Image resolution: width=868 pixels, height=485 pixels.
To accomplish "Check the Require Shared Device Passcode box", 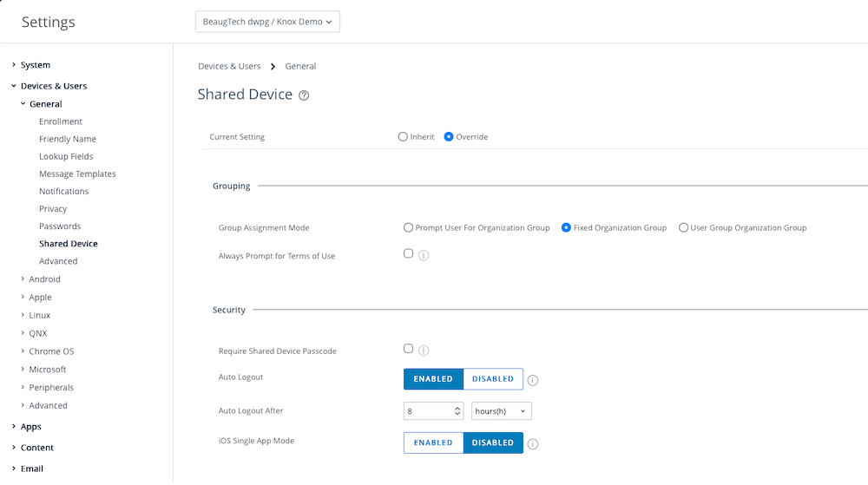I will tap(408, 349).
